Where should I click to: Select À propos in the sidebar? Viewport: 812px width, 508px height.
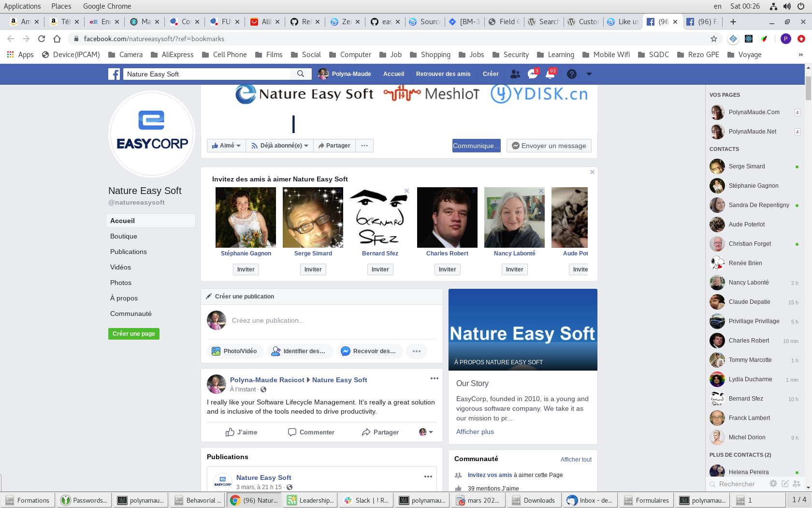(x=124, y=298)
